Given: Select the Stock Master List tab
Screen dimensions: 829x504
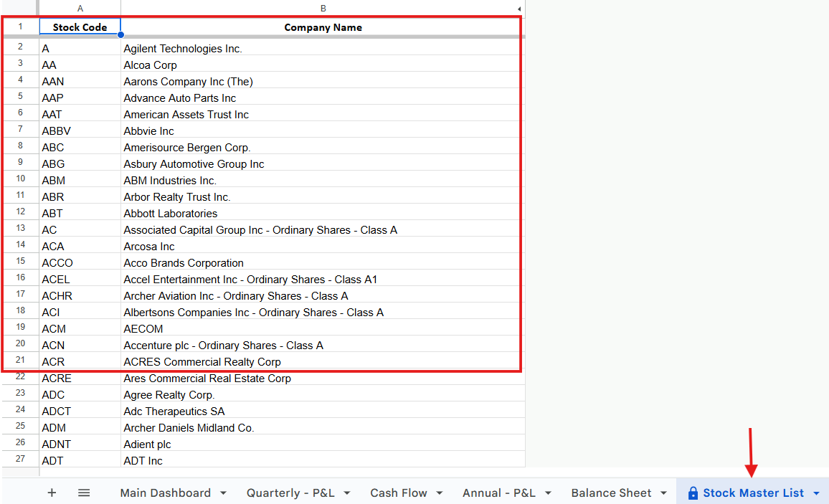Looking at the screenshot, I should (x=754, y=493).
